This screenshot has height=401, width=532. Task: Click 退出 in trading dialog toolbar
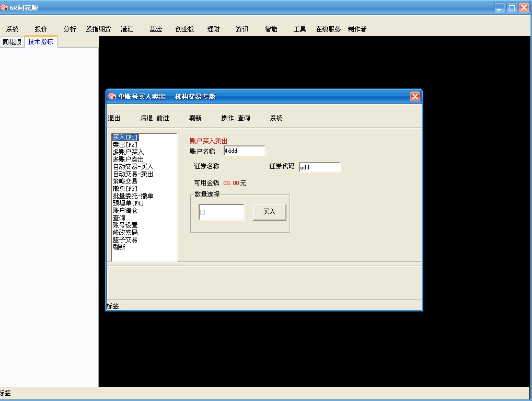click(x=114, y=118)
